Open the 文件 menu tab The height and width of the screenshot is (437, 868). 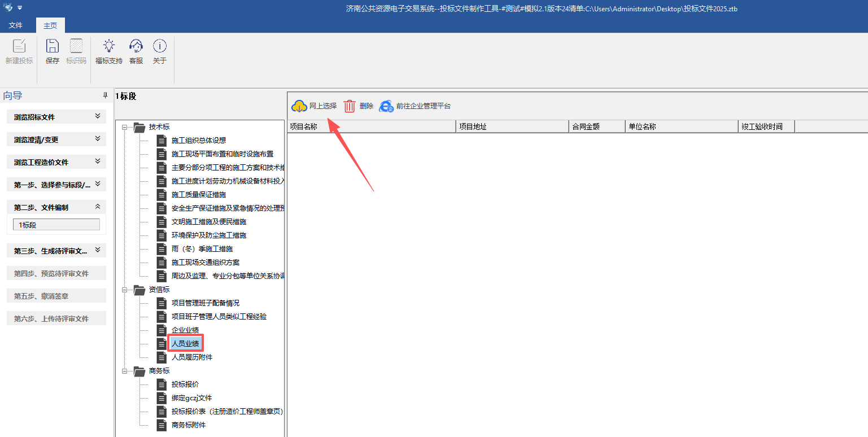click(16, 25)
